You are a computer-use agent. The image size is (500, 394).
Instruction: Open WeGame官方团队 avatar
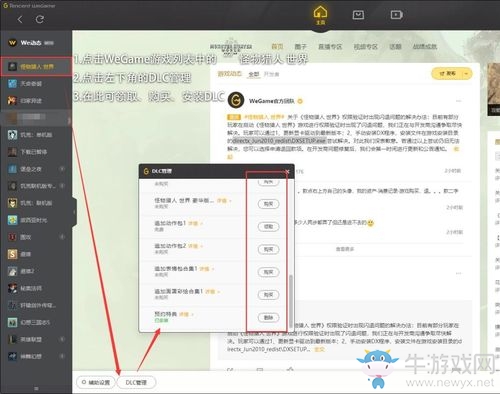236,100
